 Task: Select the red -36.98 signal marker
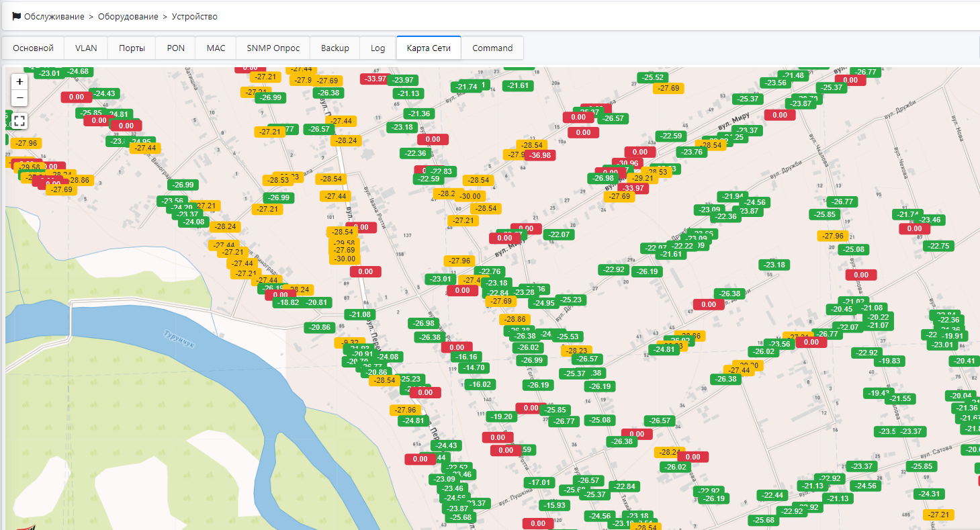540,155
